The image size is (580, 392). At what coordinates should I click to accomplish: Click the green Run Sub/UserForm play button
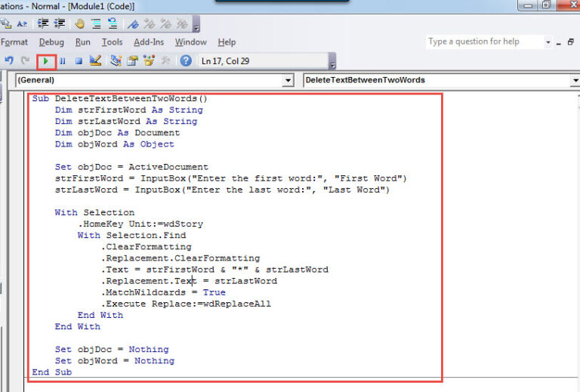coord(46,61)
